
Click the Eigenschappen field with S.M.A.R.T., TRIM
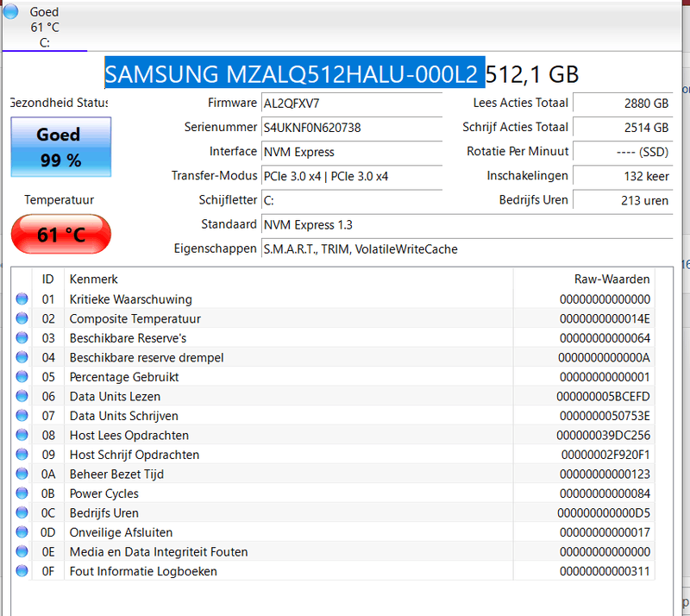click(467, 248)
